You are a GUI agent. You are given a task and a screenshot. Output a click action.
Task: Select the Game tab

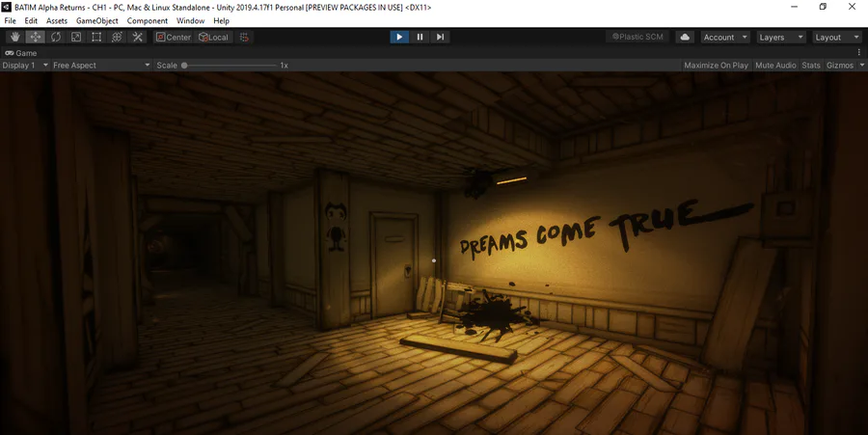coord(21,53)
